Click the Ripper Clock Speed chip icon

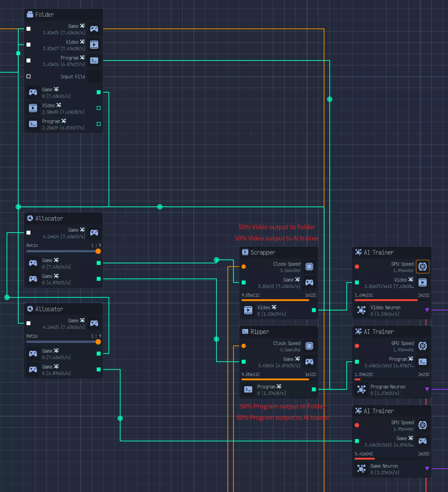coord(309,346)
